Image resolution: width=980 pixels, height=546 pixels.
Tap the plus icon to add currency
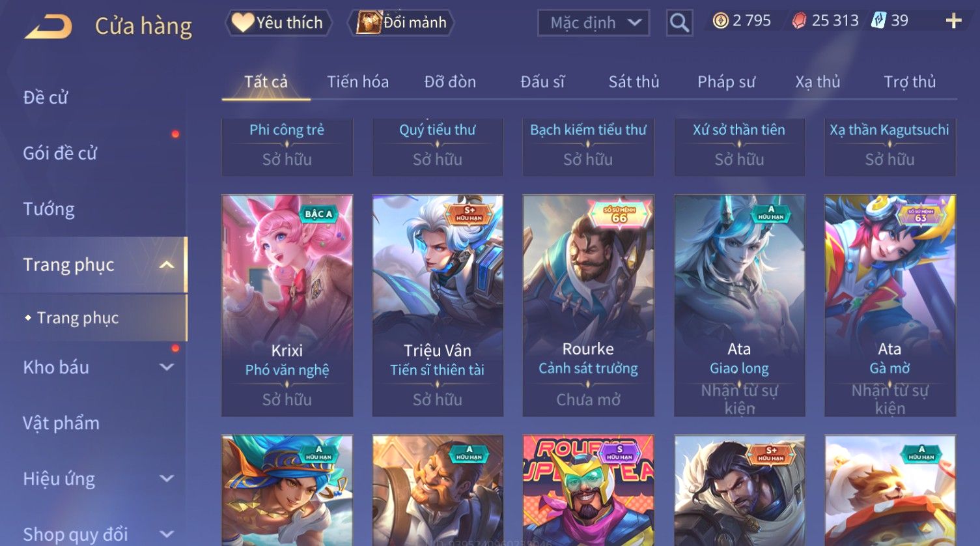point(953,22)
